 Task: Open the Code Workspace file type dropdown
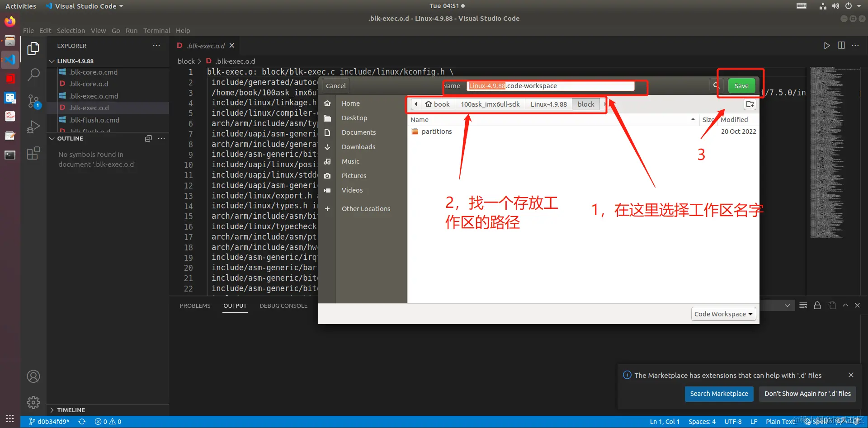pos(723,314)
